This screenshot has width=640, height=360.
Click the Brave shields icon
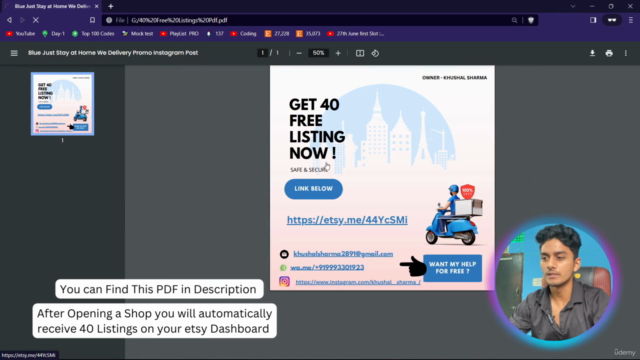click(x=531, y=20)
